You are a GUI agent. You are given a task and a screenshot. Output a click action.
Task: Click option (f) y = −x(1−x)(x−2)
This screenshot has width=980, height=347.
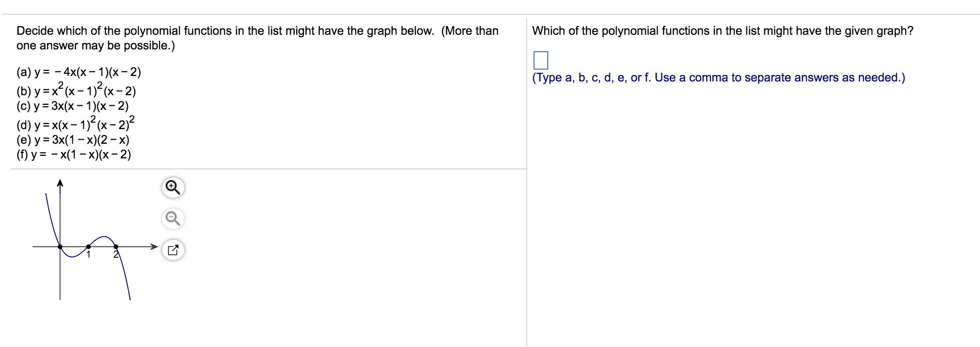(x=74, y=155)
